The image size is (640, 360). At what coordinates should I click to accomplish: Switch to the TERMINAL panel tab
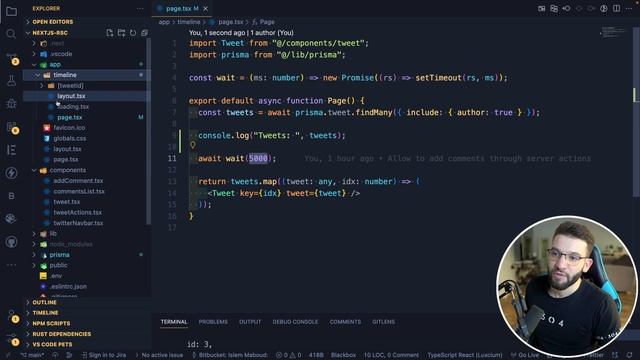[174, 322]
